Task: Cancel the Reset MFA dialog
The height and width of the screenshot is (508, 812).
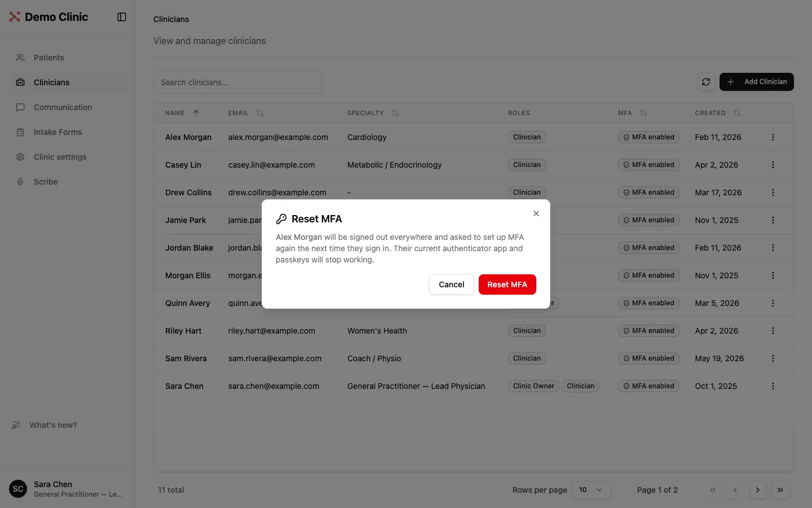Action: 451,284
